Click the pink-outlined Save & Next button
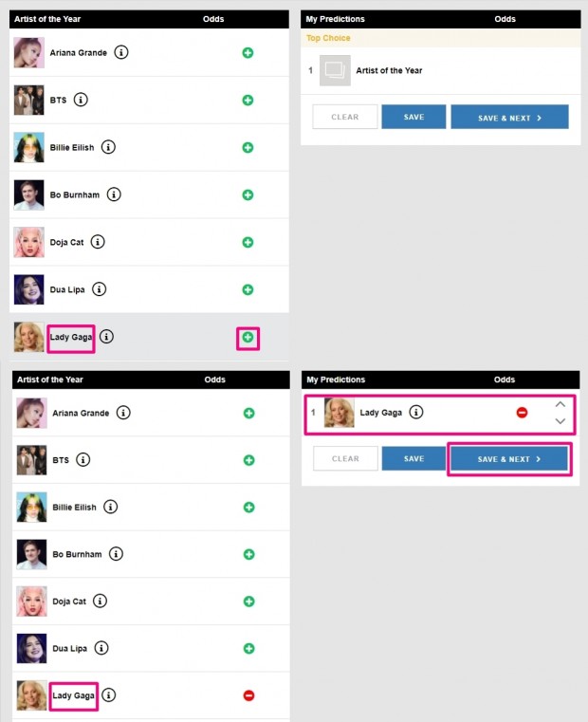 pos(509,459)
